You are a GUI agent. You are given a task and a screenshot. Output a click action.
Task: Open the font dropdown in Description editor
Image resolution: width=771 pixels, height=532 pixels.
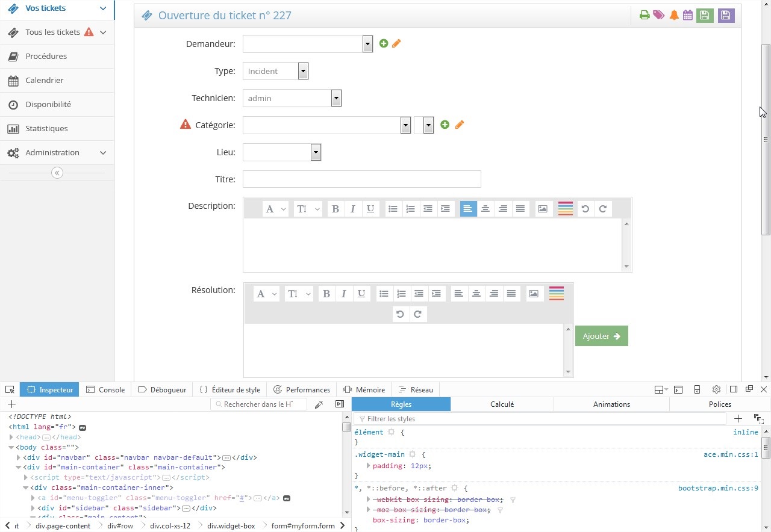click(x=275, y=209)
